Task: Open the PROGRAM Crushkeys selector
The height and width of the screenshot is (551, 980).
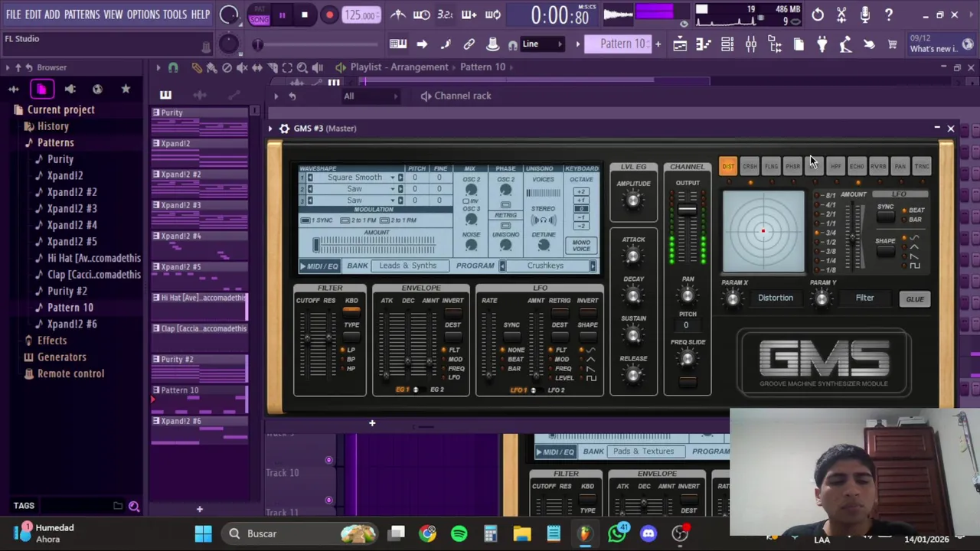Action: tap(545, 266)
